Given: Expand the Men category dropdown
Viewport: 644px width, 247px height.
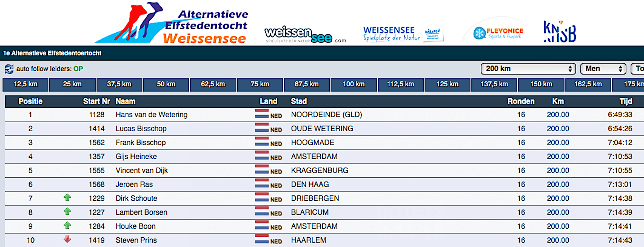Looking at the screenshot, I should pos(603,69).
